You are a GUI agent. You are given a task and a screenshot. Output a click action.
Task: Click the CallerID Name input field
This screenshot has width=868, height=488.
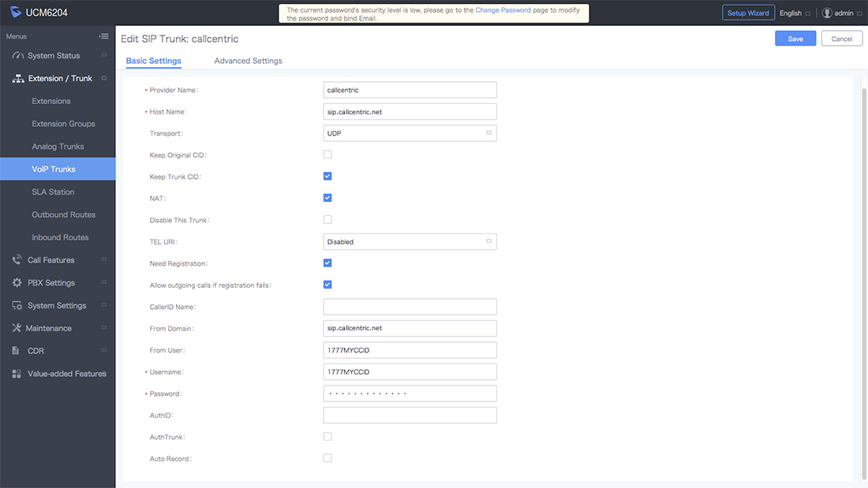pyautogui.click(x=410, y=307)
